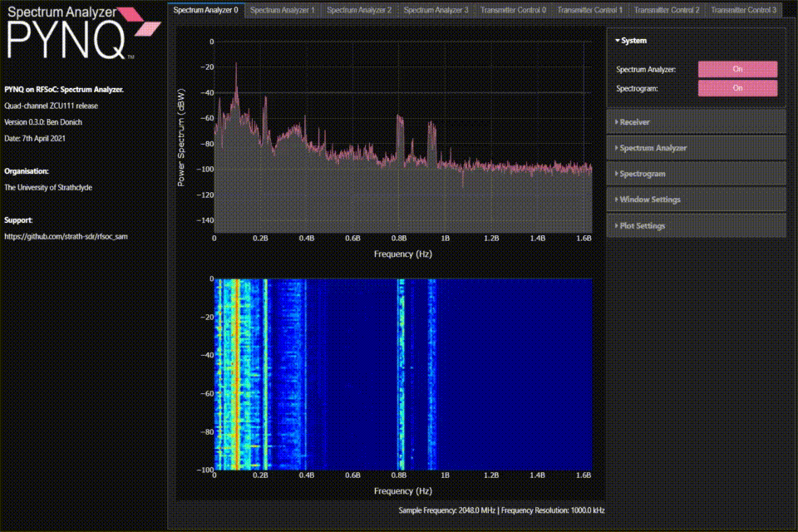Toggle the Spectrum Analyzer On switch

(x=737, y=69)
